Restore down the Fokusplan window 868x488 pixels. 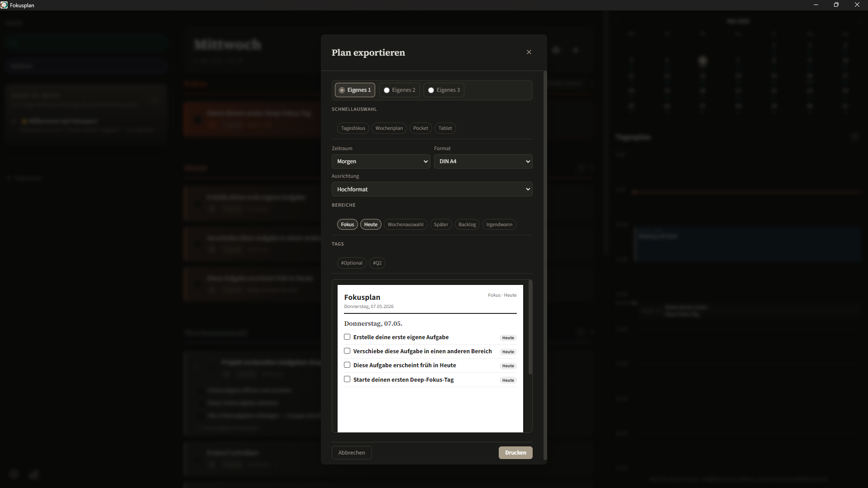(836, 5)
